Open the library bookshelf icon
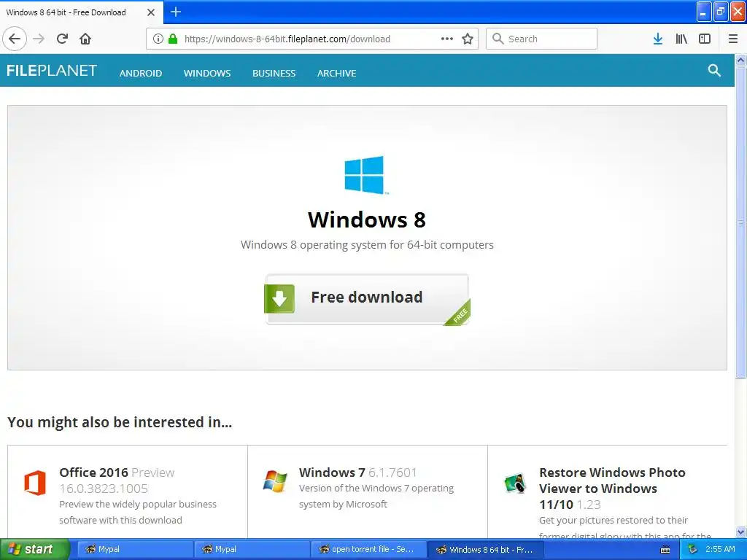 coord(681,39)
